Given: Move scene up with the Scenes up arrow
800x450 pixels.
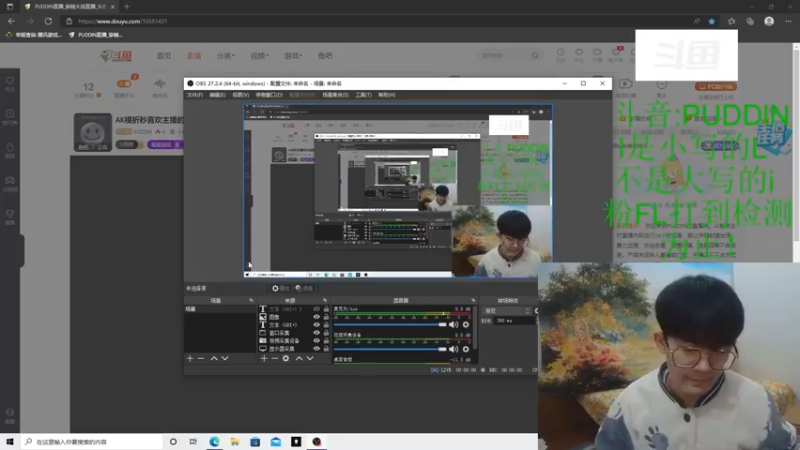Looking at the screenshot, I should pyautogui.click(x=214, y=359).
